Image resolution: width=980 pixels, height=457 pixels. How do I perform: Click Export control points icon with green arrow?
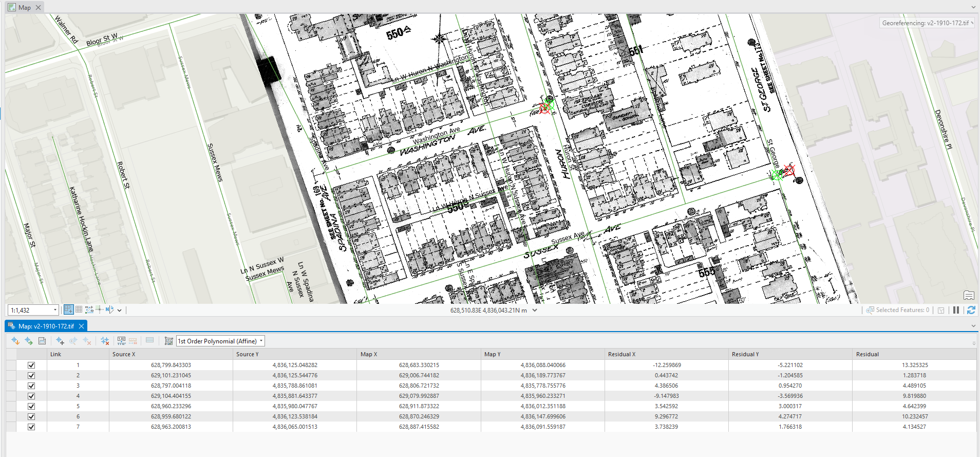pos(29,341)
